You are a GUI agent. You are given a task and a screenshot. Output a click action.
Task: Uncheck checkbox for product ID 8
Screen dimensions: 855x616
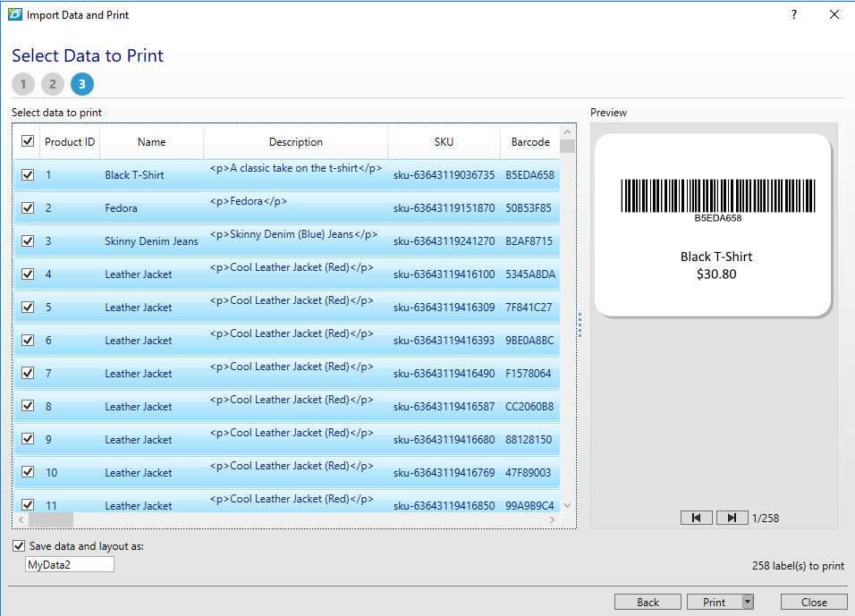[28, 406]
